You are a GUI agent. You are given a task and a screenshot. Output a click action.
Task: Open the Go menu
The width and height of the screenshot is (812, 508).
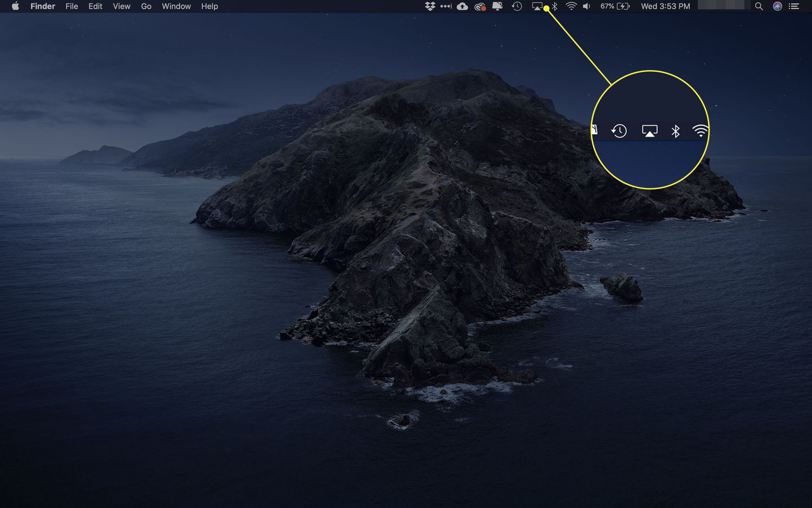pos(146,6)
